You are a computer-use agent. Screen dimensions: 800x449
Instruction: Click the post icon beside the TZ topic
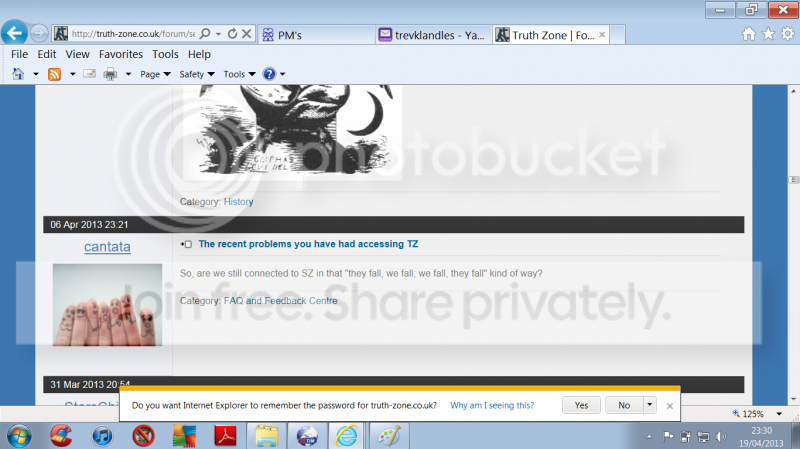(x=186, y=244)
